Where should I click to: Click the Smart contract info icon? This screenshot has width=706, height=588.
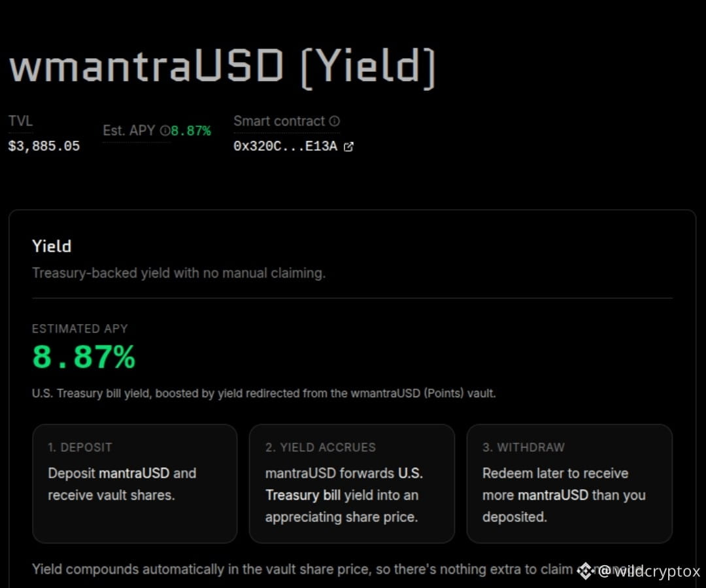tap(334, 121)
